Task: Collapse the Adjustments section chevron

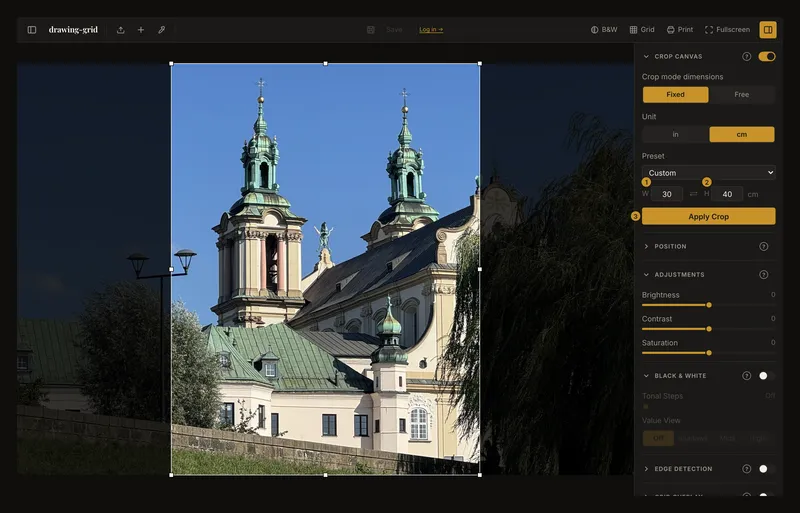Action: (646, 275)
